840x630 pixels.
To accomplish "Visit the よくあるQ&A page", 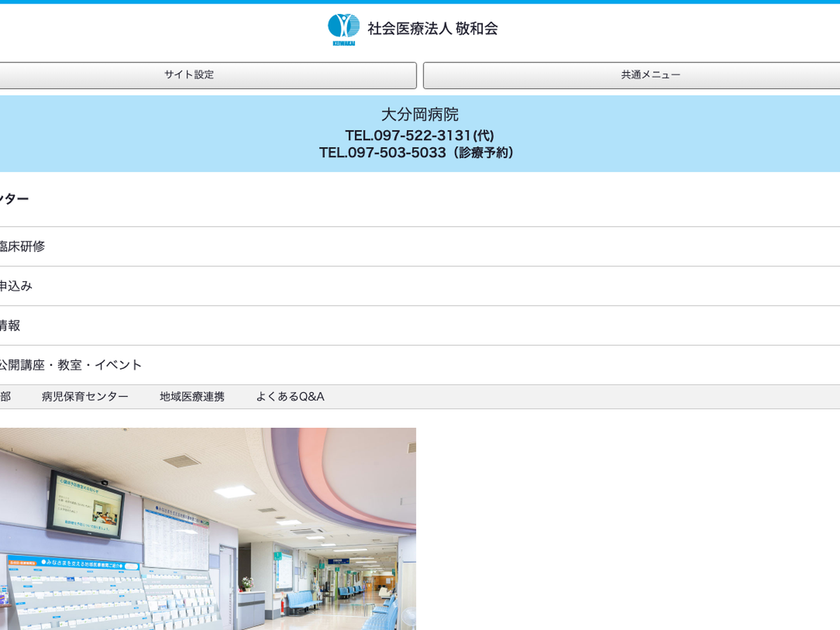I will tap(290, 397).
